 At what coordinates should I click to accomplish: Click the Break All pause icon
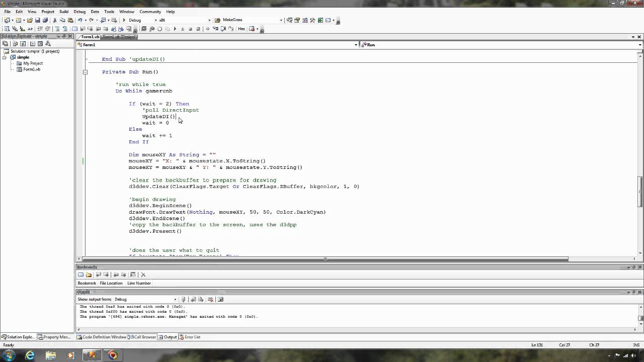[183, 29]
